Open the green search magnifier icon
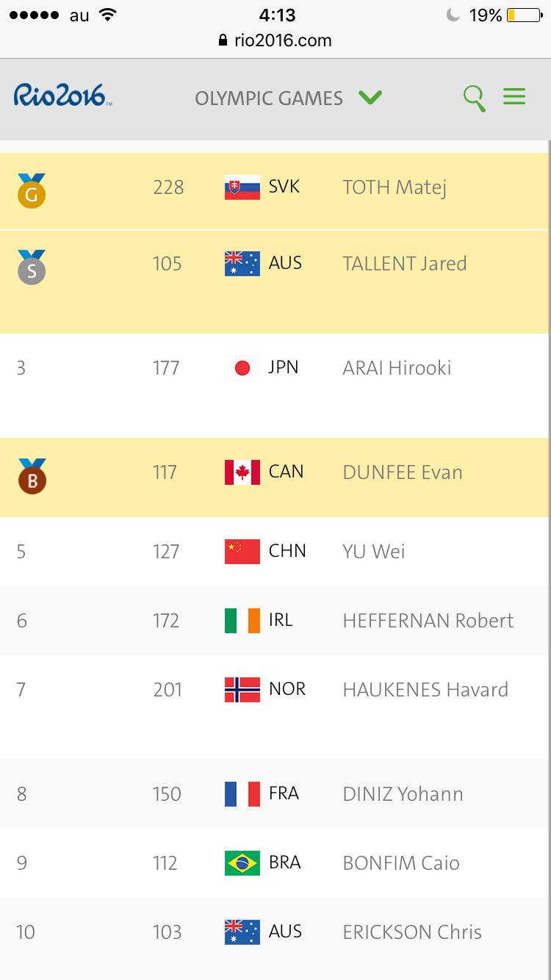Viewport: 551px width, 980px height. pos(475,98)
